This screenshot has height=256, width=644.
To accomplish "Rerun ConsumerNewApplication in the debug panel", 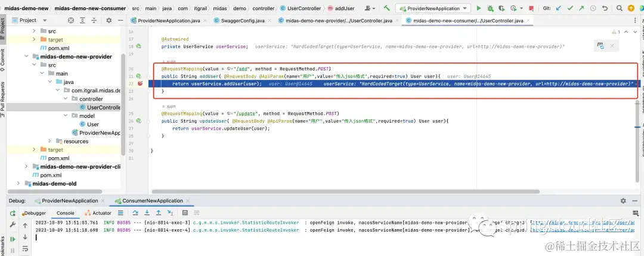I will tap(13, 213).
